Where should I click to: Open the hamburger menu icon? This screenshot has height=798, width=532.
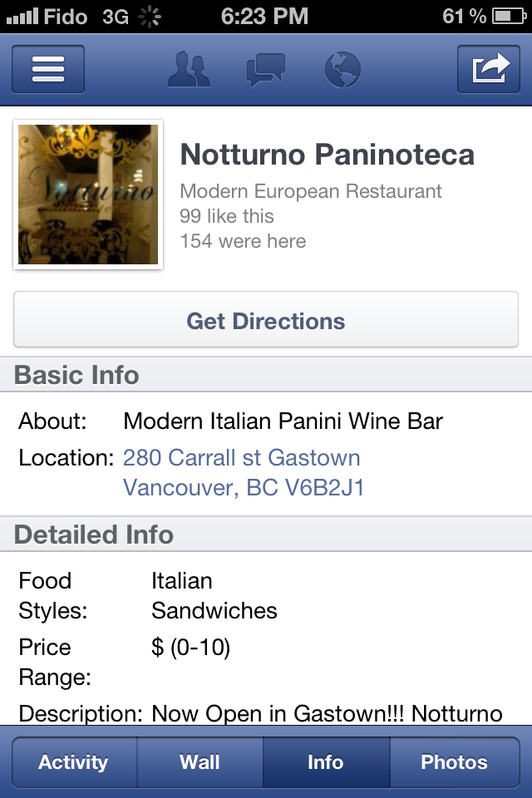click(48, 69)
